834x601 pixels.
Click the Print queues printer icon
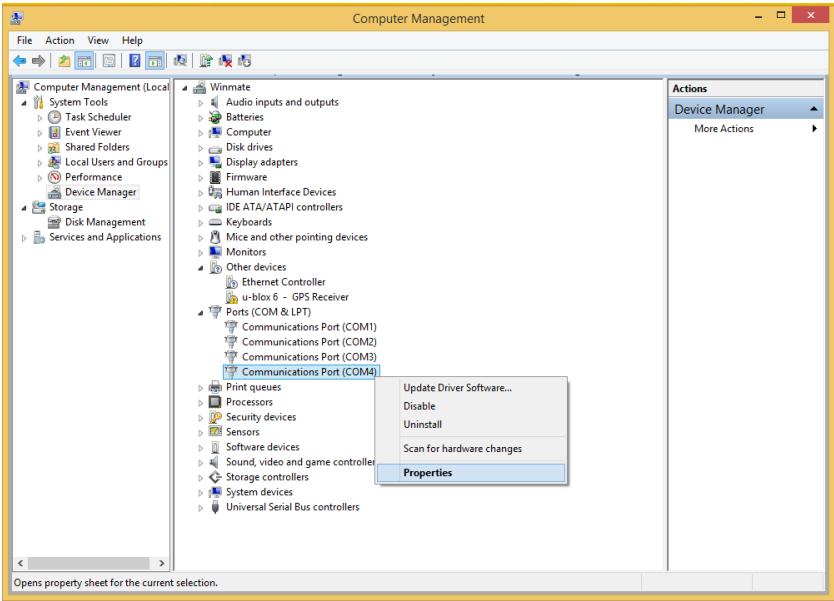tap(215, 387)
